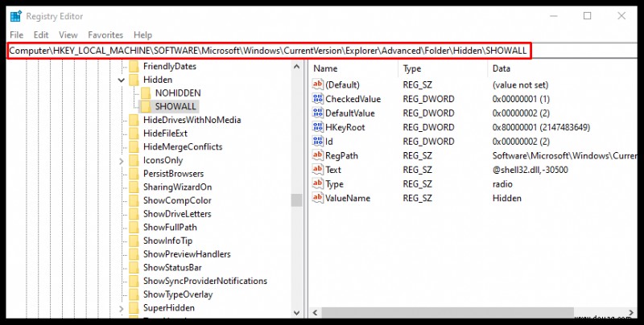Open the File menu
Viewport: 644px width, 325px height.
point(16,35)
